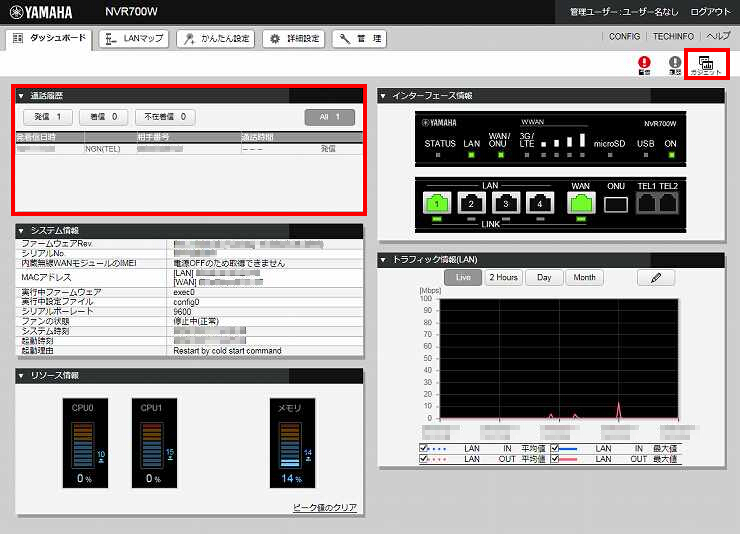Click the CPU0 usage gauge

click(85, 443)
